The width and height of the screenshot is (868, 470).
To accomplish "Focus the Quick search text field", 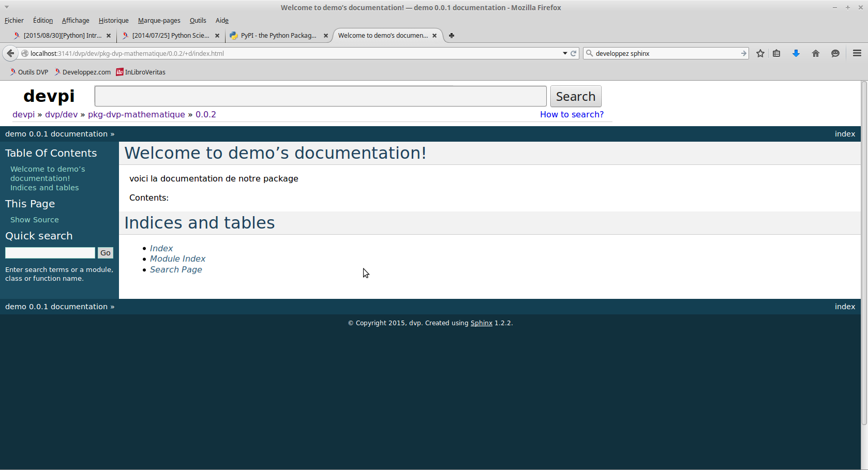I will coord(50,253).
